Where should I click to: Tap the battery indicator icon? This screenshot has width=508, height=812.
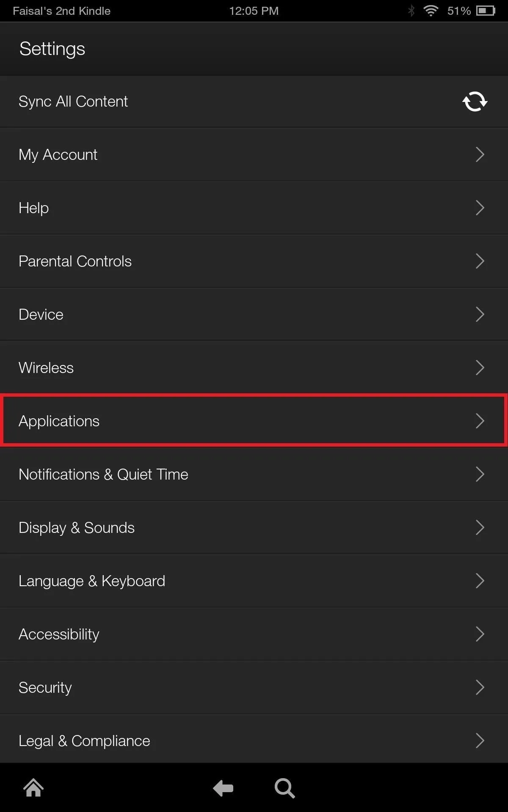click(x=486, y=11)
